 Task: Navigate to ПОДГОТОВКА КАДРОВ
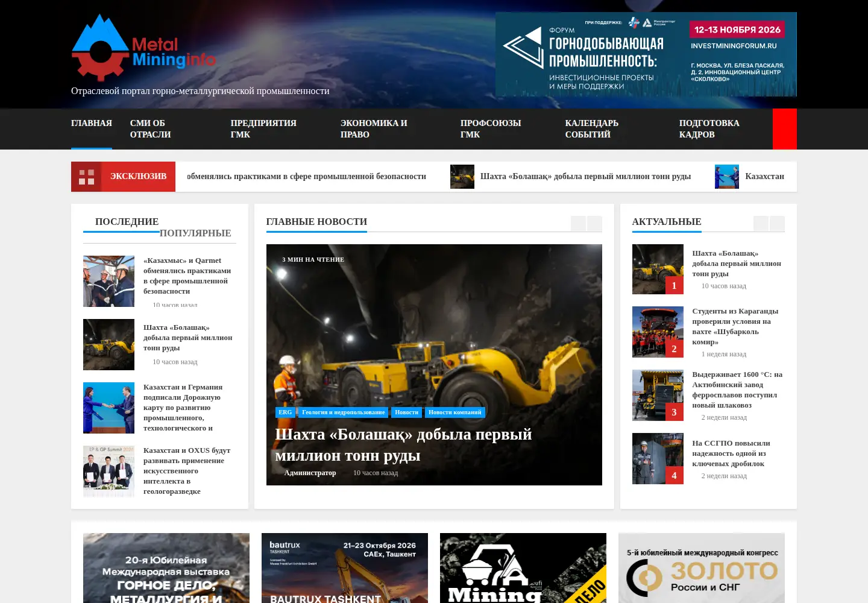pos(709,128)
